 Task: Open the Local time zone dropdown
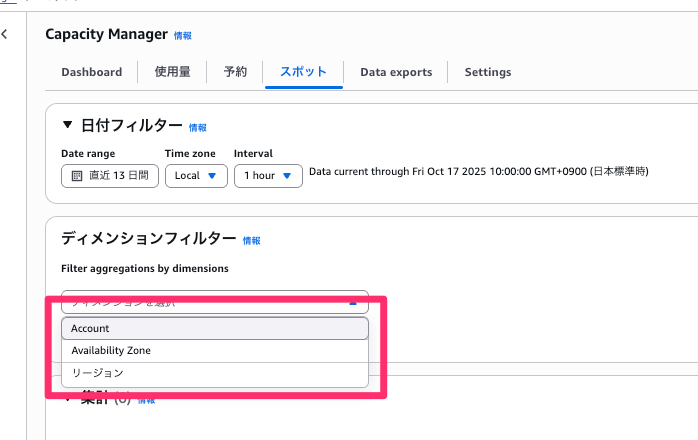tap(195, 175)
